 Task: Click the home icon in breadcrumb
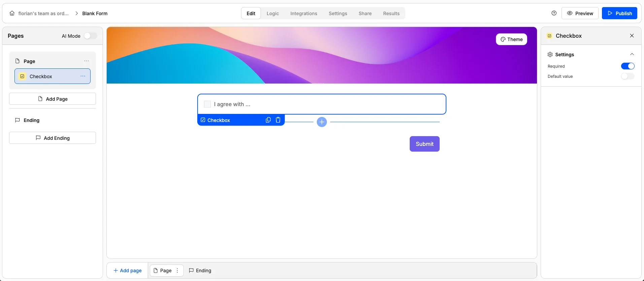(x=12, y=13)
